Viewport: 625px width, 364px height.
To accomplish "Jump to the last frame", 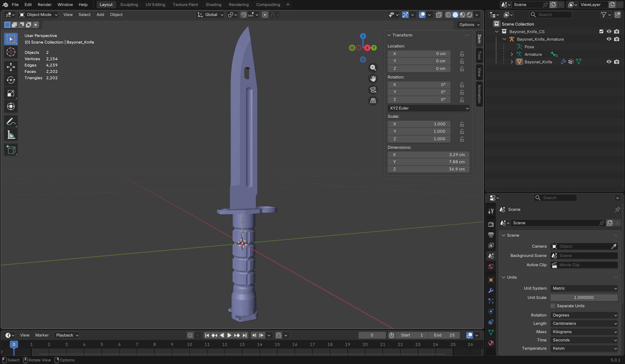I will pyautogui.click(x=245, y=335).
